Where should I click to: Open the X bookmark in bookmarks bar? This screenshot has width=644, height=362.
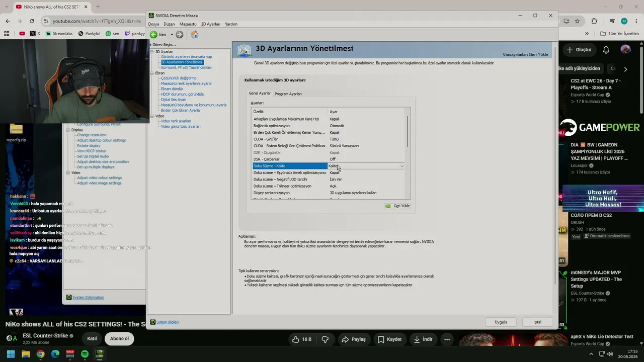35,34
